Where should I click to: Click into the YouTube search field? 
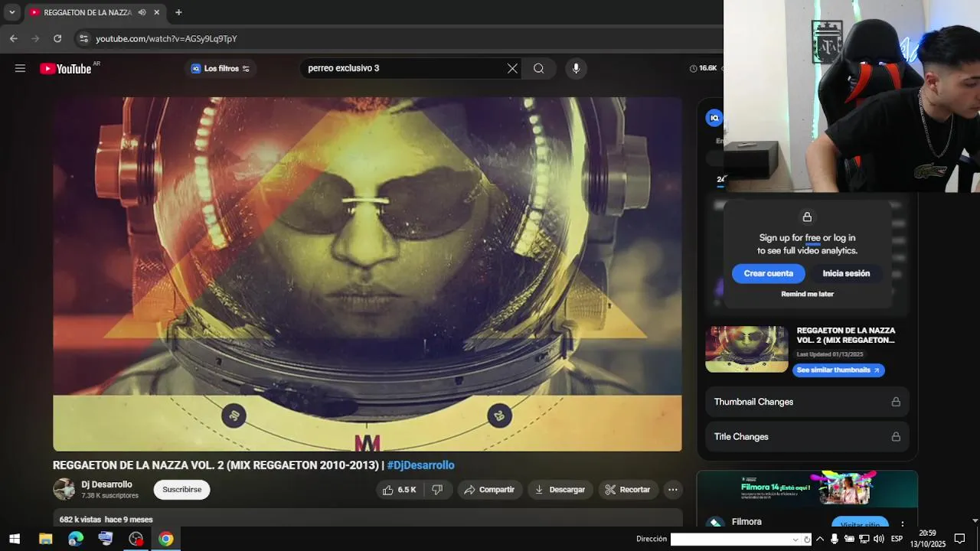[x=404, y=68]
